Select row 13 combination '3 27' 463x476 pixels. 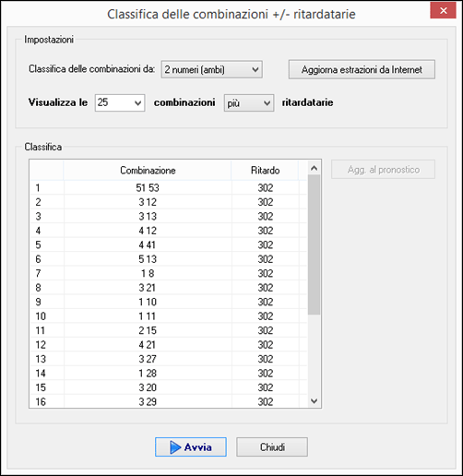[x=148, y=359]
